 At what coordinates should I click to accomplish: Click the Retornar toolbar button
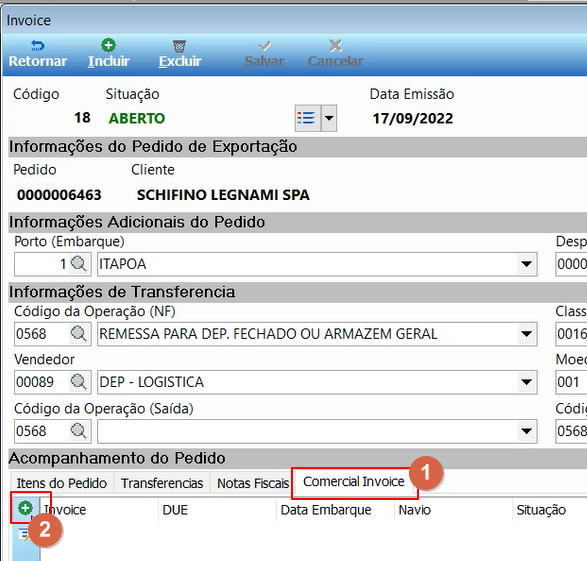tap(37, 54)
